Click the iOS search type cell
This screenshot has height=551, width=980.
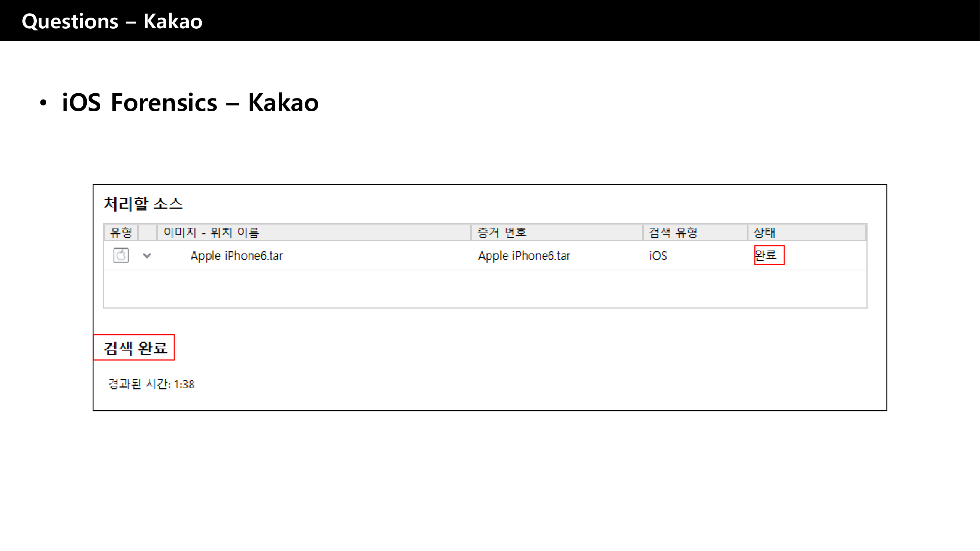tap(658, 256)
